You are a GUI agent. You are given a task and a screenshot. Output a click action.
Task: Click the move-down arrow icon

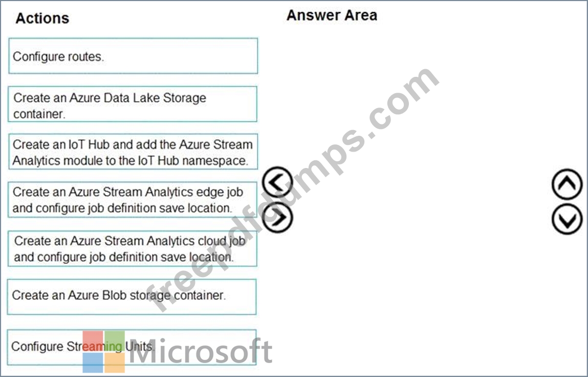[x=568, y=219]
